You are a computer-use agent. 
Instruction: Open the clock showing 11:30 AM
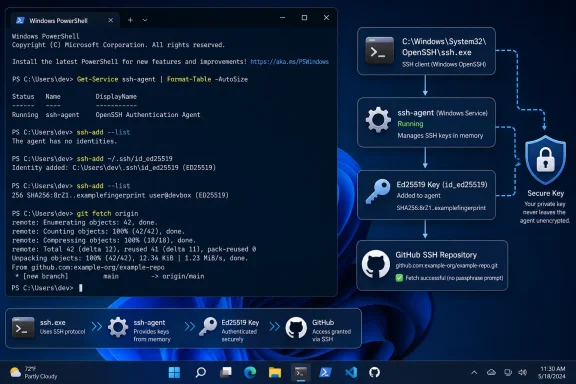click(x=552, y=373)
